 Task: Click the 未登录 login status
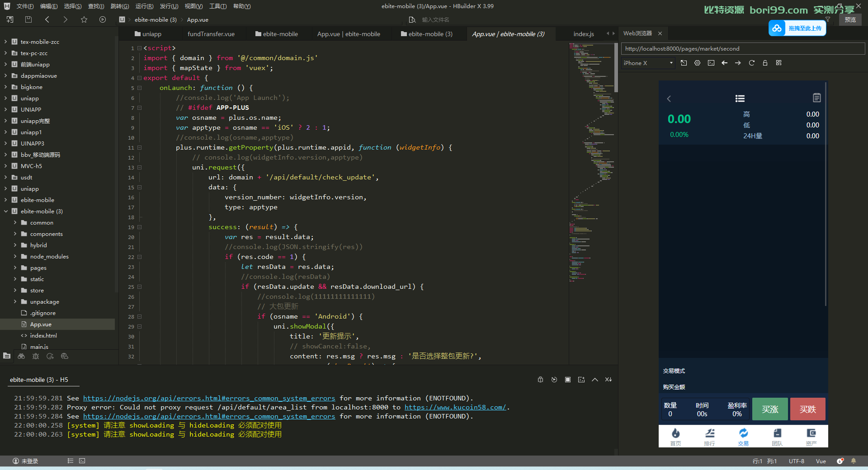click(x=25, y=461)
